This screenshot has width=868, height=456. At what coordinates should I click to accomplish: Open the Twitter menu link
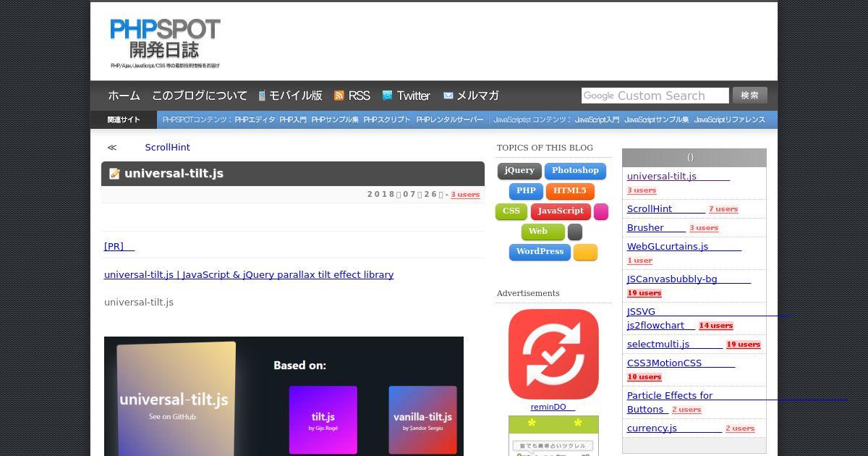click(413, 96)
